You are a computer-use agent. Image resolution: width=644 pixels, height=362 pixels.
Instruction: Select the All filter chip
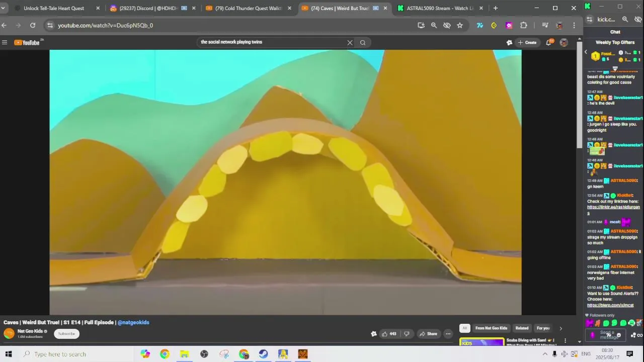pyautogui.click(x=464, y=328)
